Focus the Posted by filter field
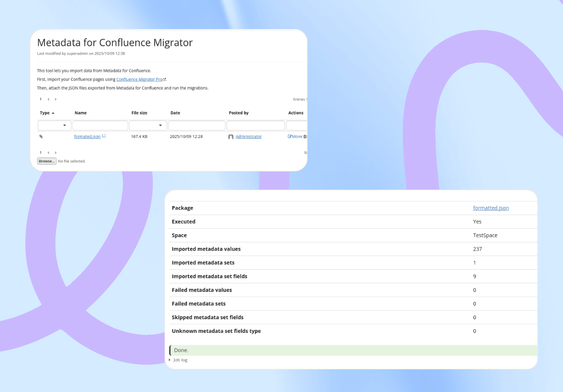The height and width of the screenshot is (392, 563). click(256, 125)
